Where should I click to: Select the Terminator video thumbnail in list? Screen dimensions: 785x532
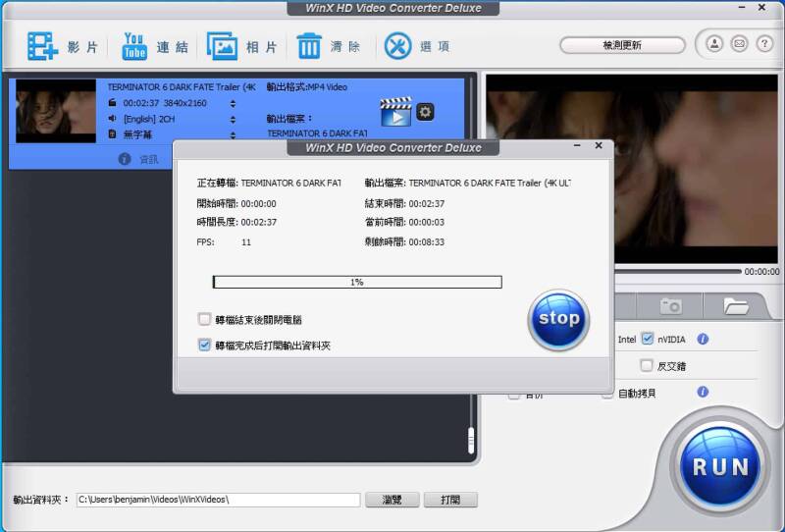click(56, 111)
